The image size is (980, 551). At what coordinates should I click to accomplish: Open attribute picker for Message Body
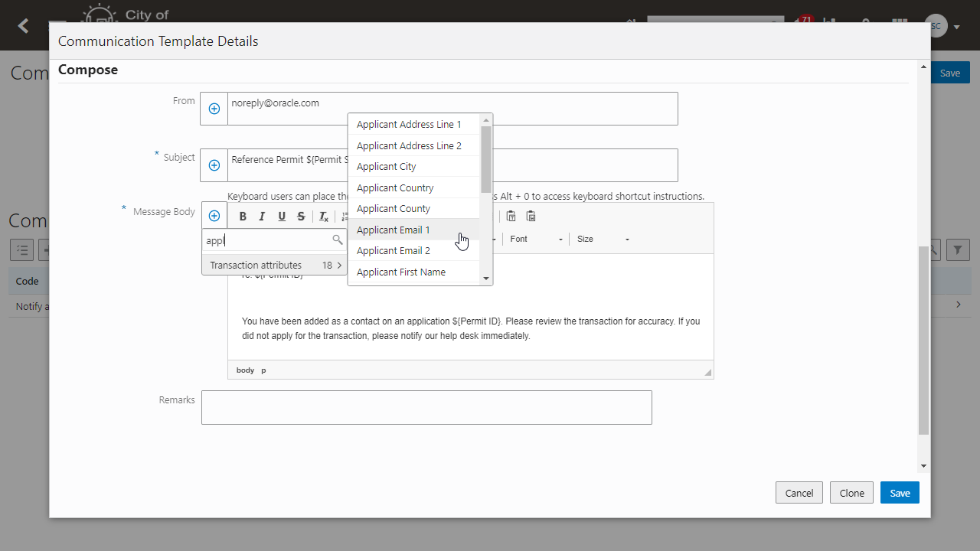[x=214, y=216]
